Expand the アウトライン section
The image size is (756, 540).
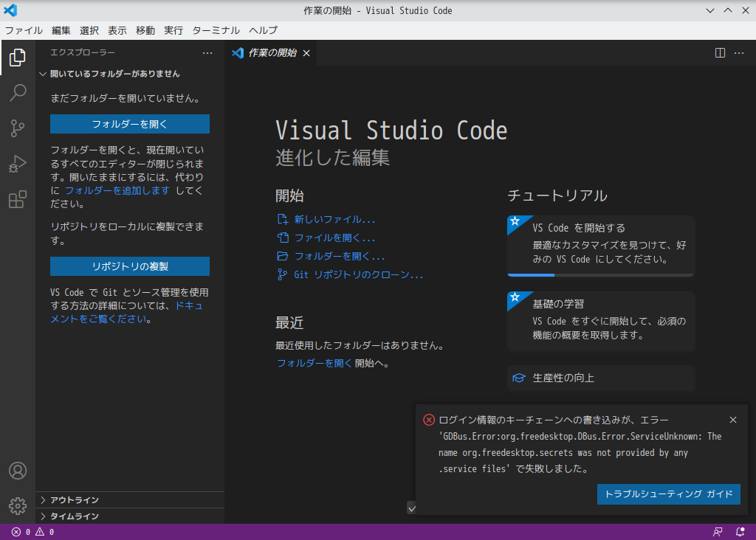130,500
